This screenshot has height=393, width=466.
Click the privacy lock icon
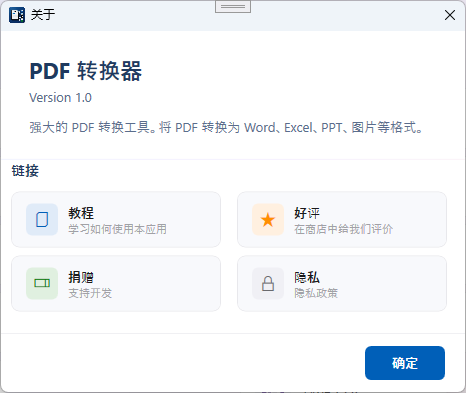click(268, 284)
